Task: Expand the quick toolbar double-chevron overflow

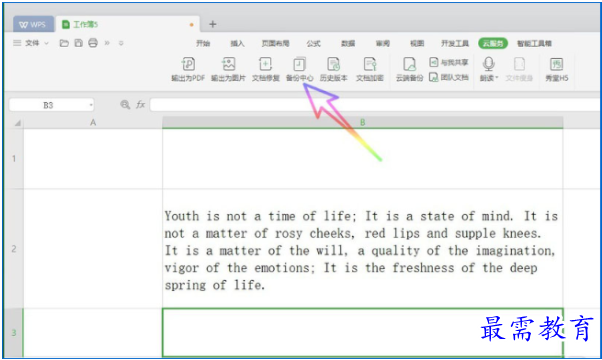Action: coord(107,43)
